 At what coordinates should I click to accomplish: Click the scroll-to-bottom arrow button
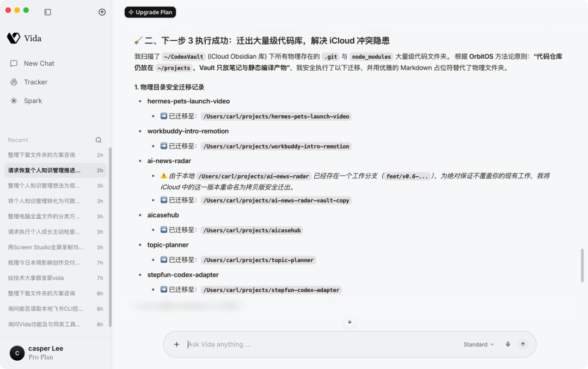(x=350, y=322)
